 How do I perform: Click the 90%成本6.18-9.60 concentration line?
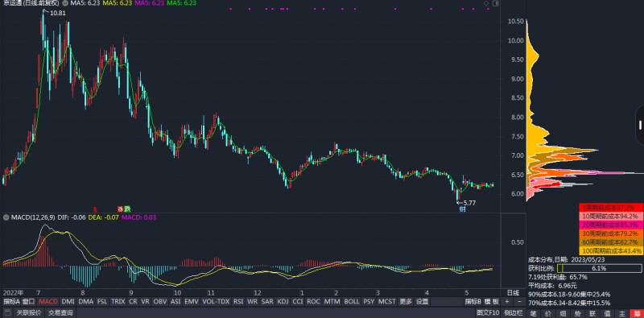tap(569, 294)
